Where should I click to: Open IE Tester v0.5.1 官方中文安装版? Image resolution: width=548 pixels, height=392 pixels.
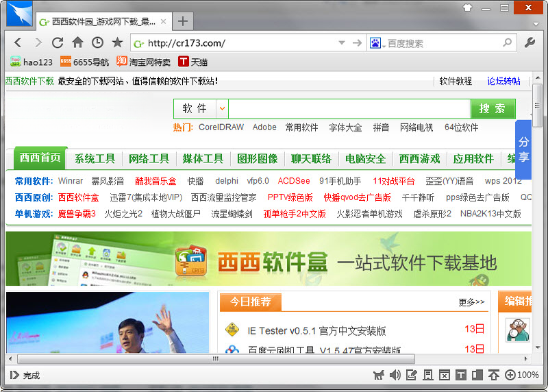pyautogui.click(x=316, y=331)
